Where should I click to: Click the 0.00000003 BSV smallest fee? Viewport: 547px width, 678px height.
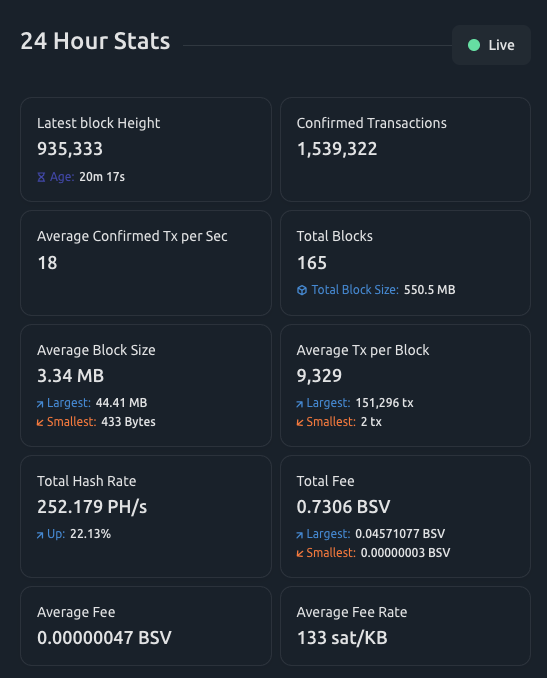pos(405,553)
